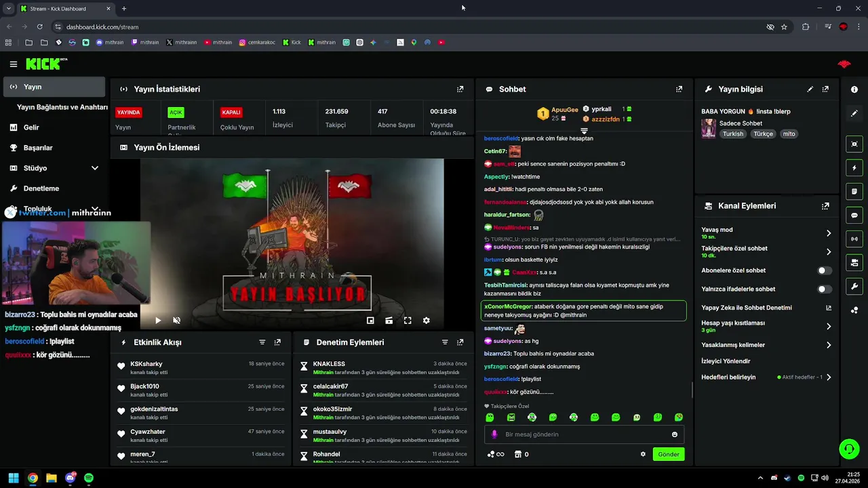
Task: Toggle the chat bubble widget in right sidebar
Action: tap(854, 215)
